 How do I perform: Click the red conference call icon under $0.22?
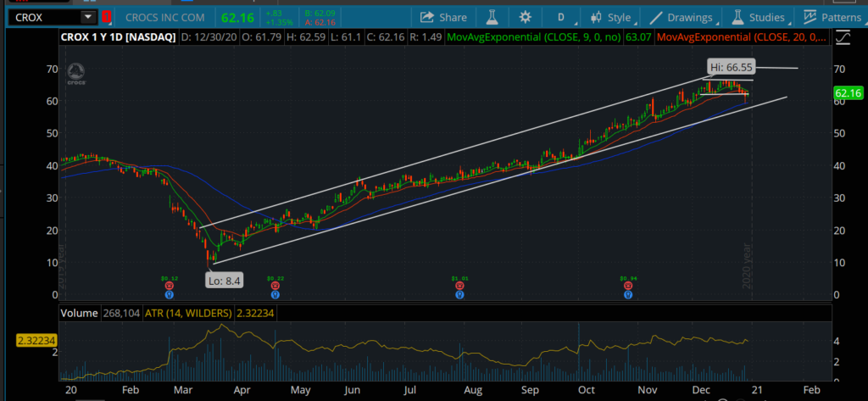(275, 286)
